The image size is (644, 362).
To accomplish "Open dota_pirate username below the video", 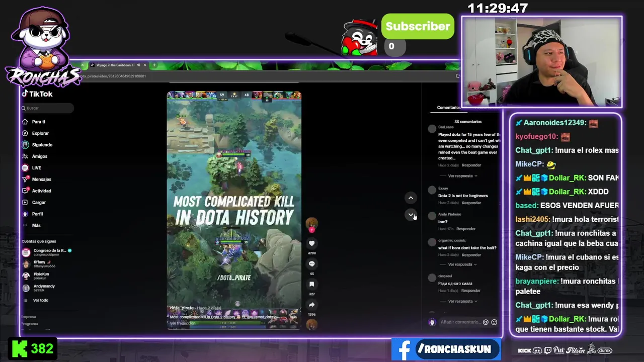I will pos(182,308).
